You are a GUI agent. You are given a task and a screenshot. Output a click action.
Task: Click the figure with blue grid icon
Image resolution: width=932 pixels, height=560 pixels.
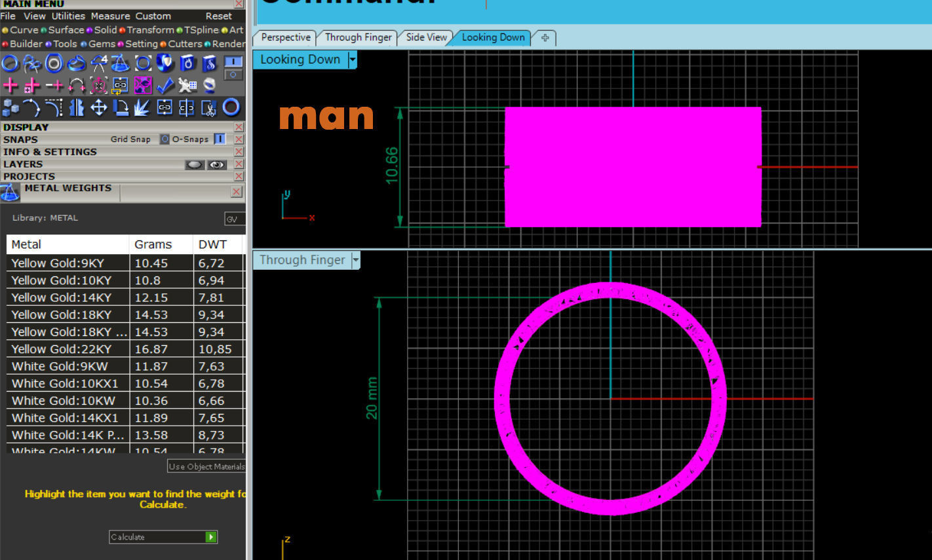[187, 85]
